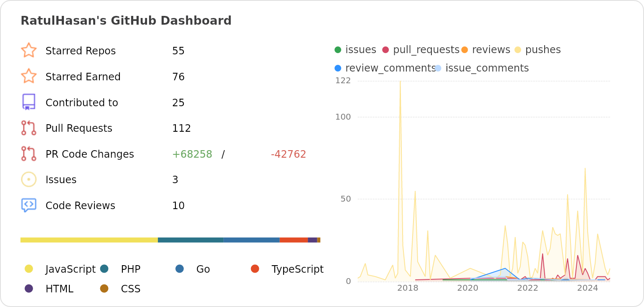Click the teal PHP segment of language bar

[x=190, y=240]
